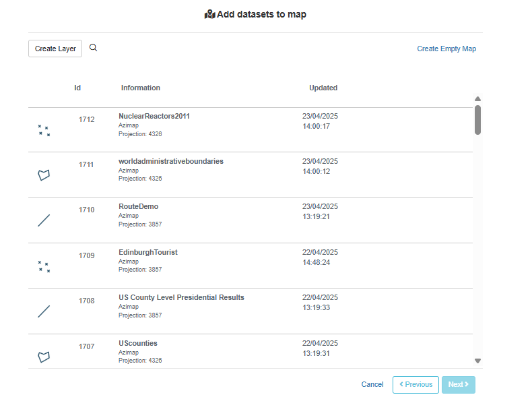Open the Create Empty Map link
The image size is (532, 397).
pos(446,49)
